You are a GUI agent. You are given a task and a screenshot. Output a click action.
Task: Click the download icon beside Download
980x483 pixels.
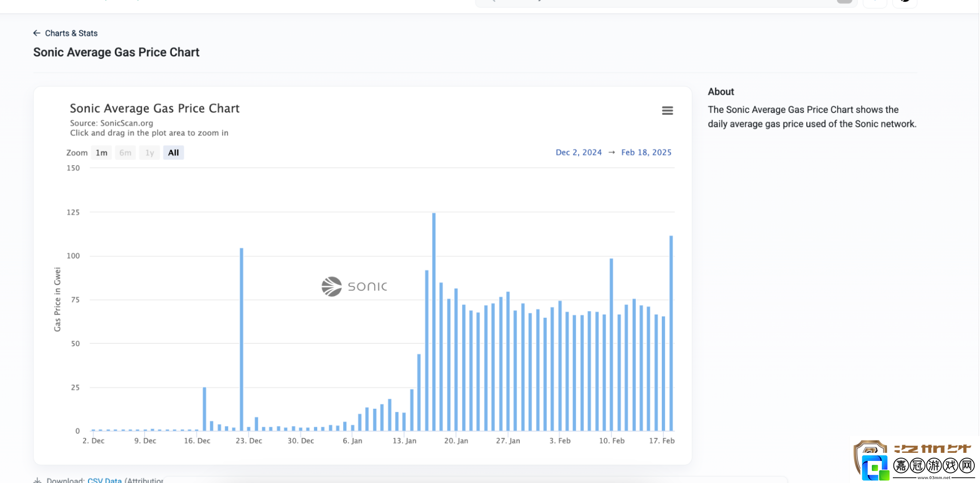(37, 480)
